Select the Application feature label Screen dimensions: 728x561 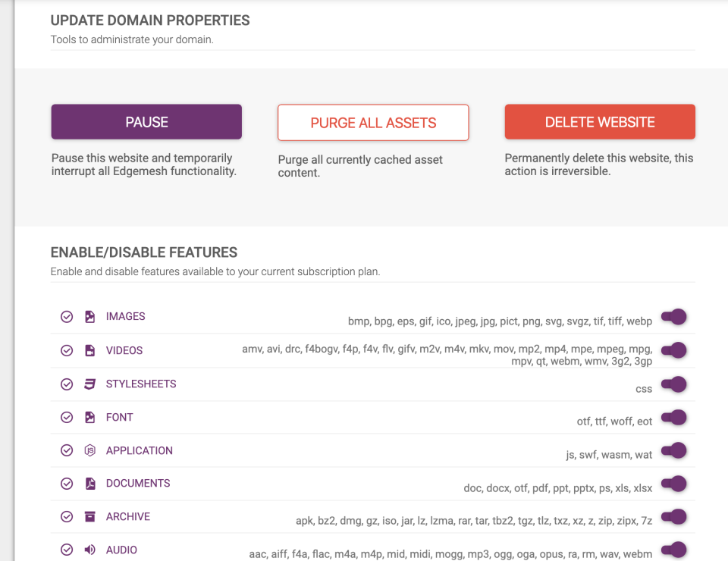coord(140,450)
